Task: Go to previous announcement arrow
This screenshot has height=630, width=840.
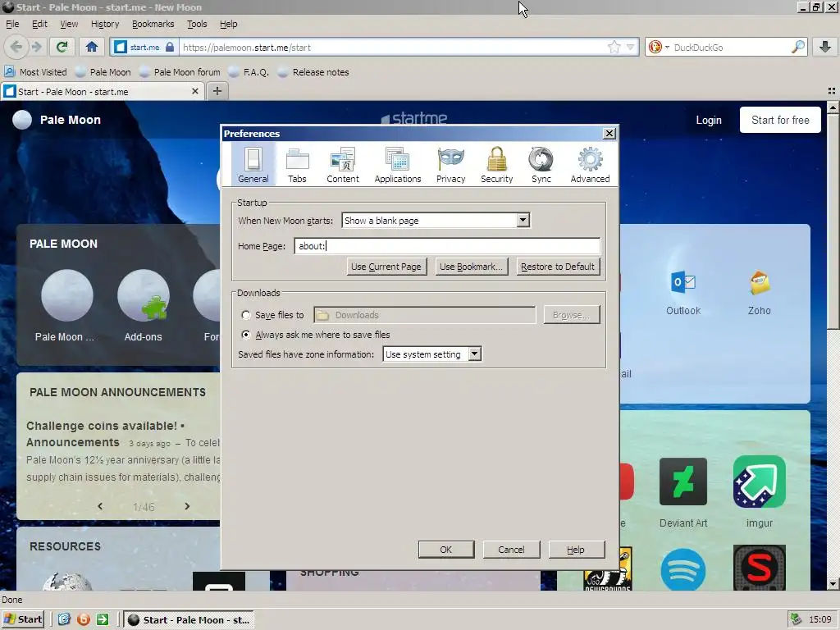Action: [x=100, y=506]
